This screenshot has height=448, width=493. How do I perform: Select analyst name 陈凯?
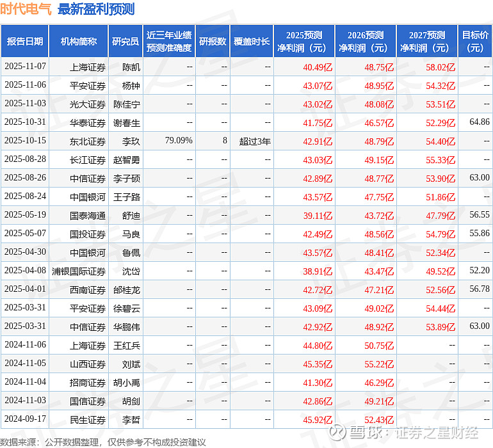131,67
